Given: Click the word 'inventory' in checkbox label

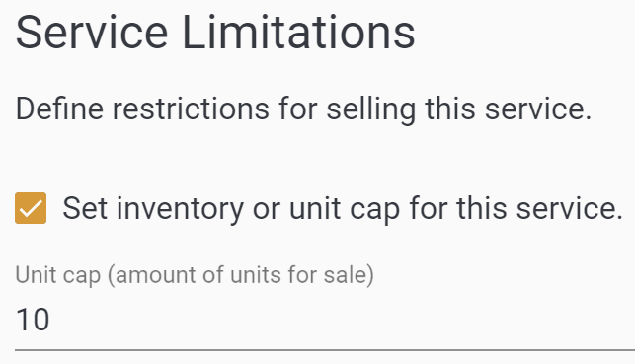Looking at the screenshot, I should pyautogui.click(x=180, y=209).
